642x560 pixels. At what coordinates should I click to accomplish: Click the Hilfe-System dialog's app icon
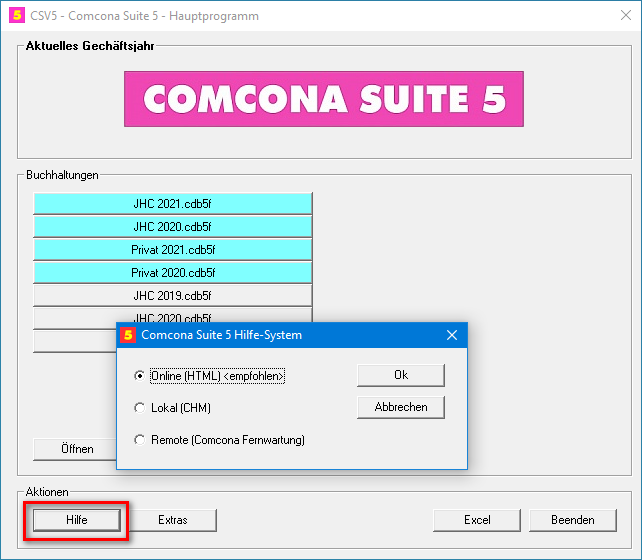[x=128, y=335]
